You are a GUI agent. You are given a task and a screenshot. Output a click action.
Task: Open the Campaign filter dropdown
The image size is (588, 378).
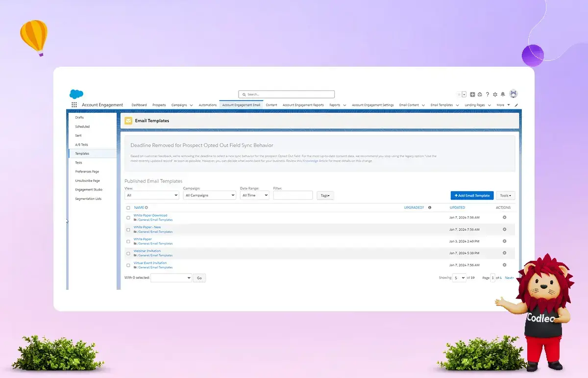(209, 195)
